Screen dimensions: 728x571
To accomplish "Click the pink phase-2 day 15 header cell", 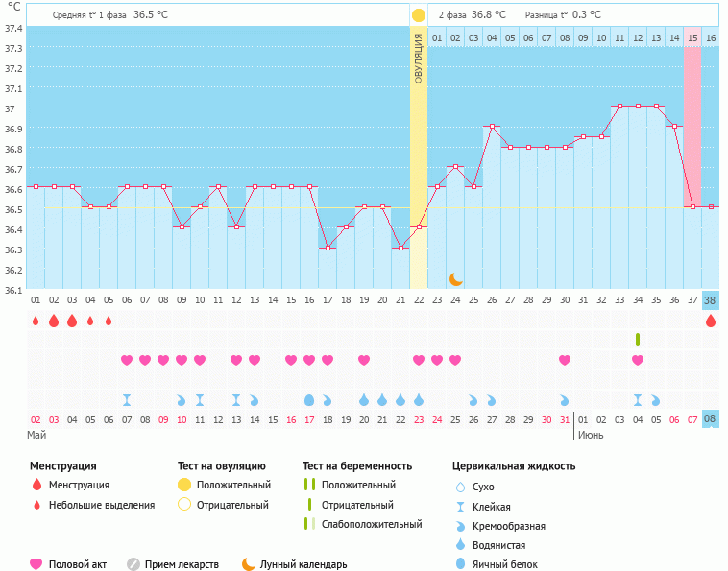I will 692,37.
